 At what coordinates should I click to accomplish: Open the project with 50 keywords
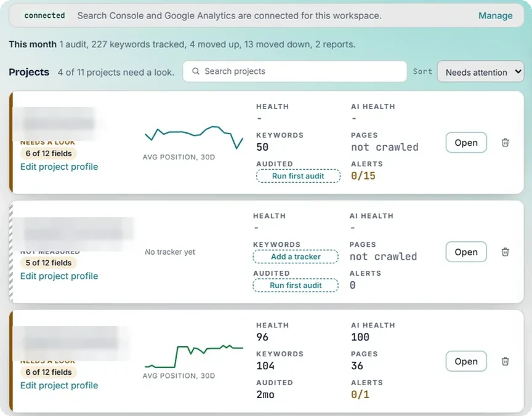(466, 142)
